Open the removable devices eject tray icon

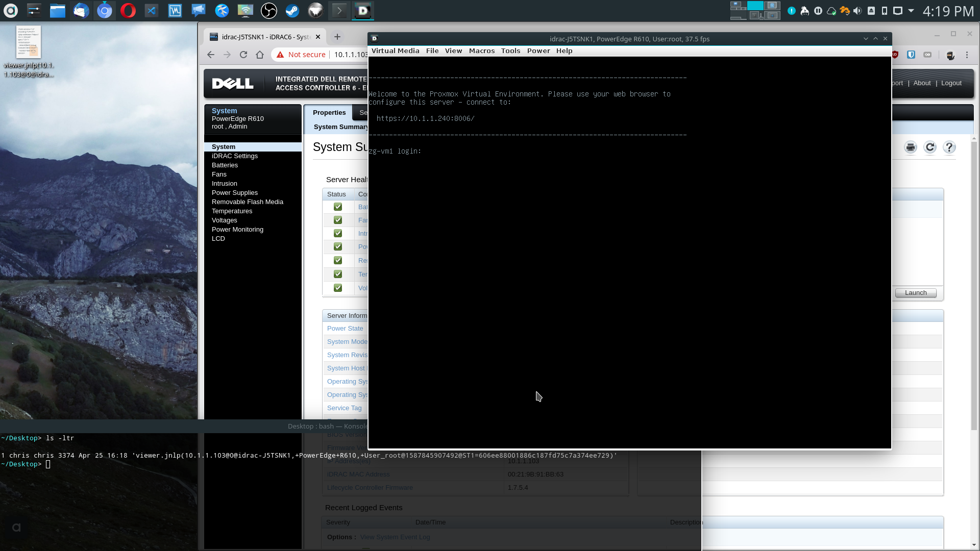pyautogui.click(x=871, y=11)
